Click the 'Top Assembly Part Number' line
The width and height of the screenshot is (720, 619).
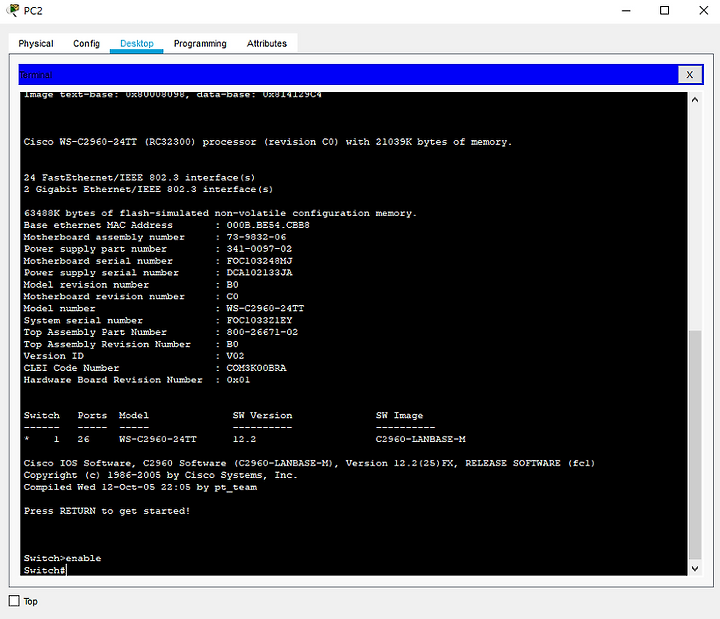pyautogui.click(x=161, y=332)
